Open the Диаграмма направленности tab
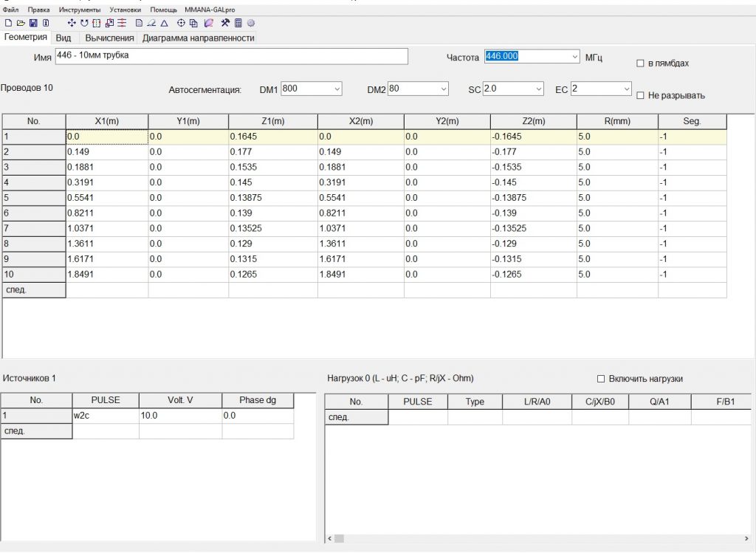 [198, 38]
